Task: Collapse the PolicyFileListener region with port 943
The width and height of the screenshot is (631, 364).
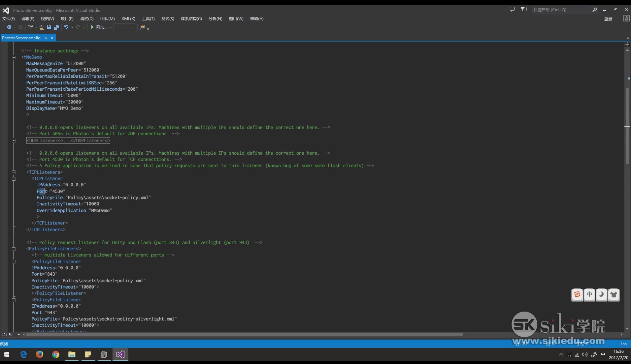Action: [14, 300]
